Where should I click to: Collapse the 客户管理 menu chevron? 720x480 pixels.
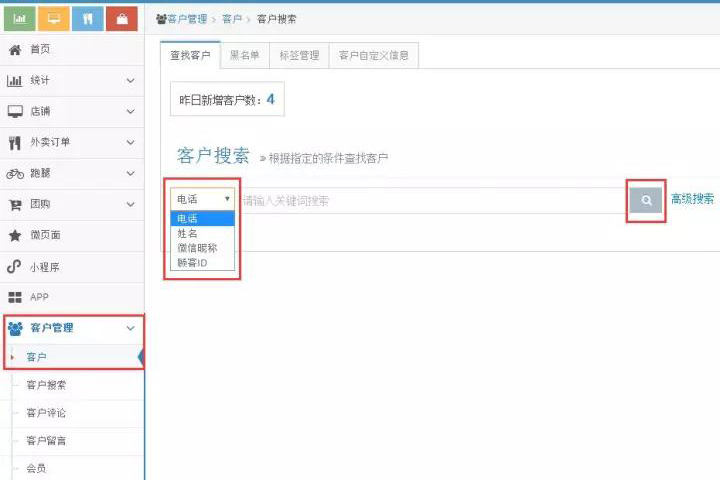(130, 328)
